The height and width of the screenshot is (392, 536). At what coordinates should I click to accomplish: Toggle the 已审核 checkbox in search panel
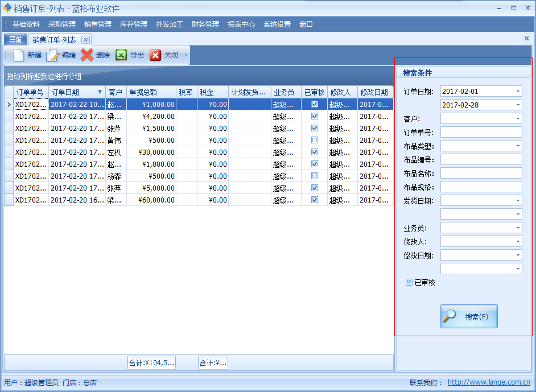409,282
